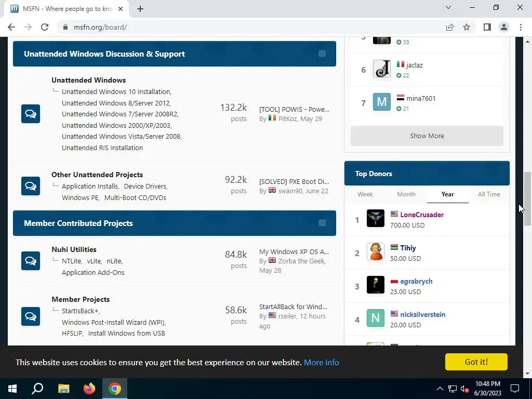532x399 pixels.
Task: Open Unattended Windows 8/Server 2012 subforum
Action: pos(116,103)
